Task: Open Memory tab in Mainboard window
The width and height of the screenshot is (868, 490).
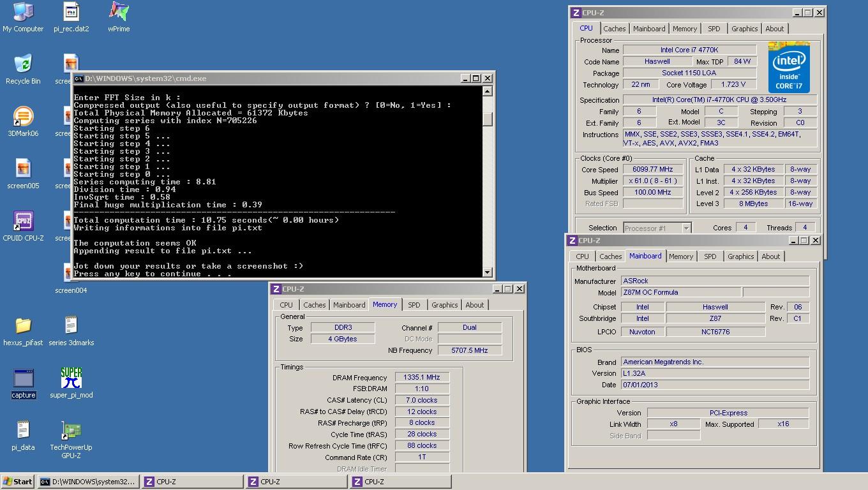Action: [x=681, y=256]
